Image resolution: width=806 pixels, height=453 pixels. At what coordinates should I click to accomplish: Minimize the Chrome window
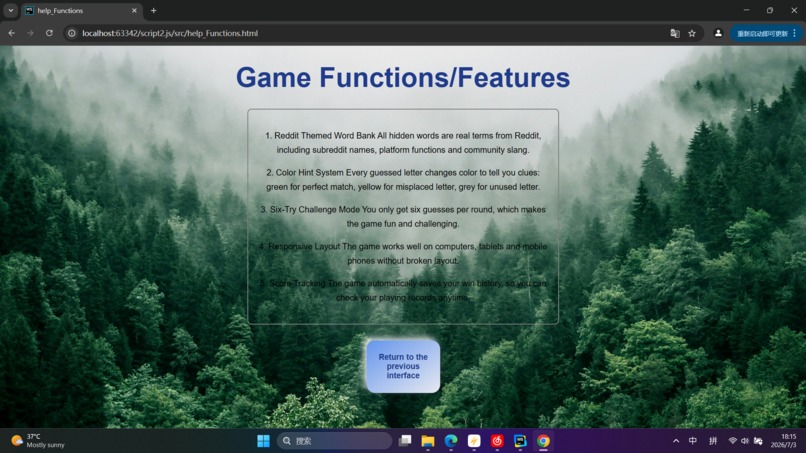(x=746, y=10)
